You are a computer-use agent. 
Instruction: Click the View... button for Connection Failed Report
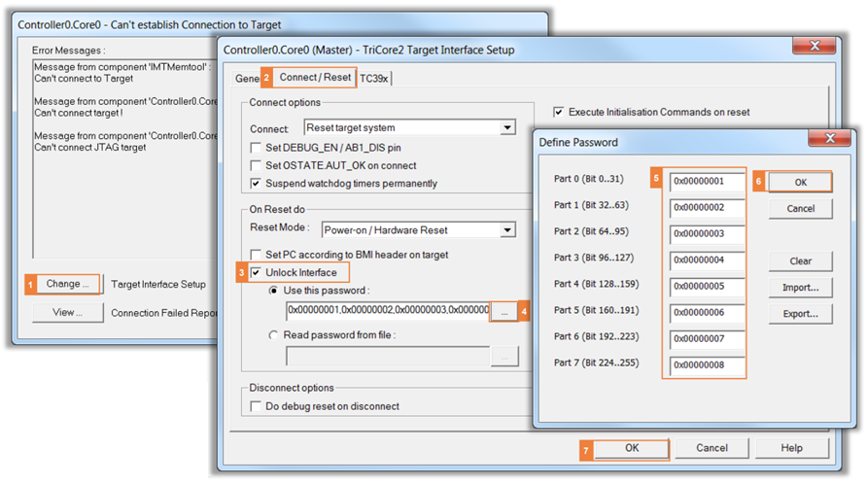click(67, 313)
